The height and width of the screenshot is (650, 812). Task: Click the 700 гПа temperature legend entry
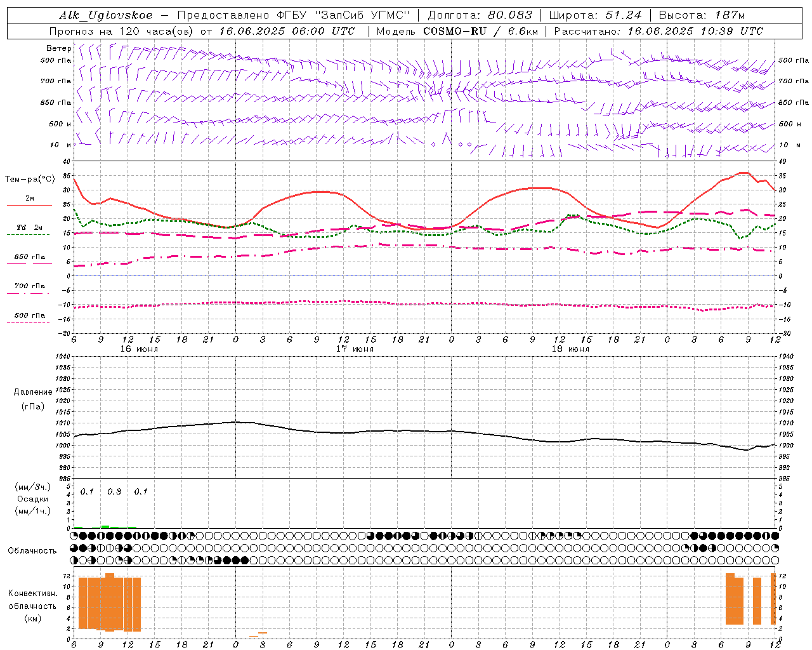[30, 289]
